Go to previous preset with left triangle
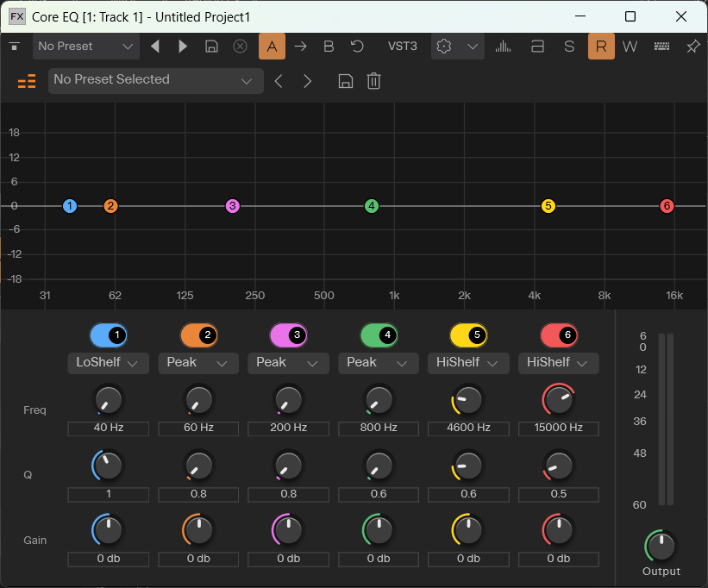This screenshot has width=708, height=588. (155, 46)
